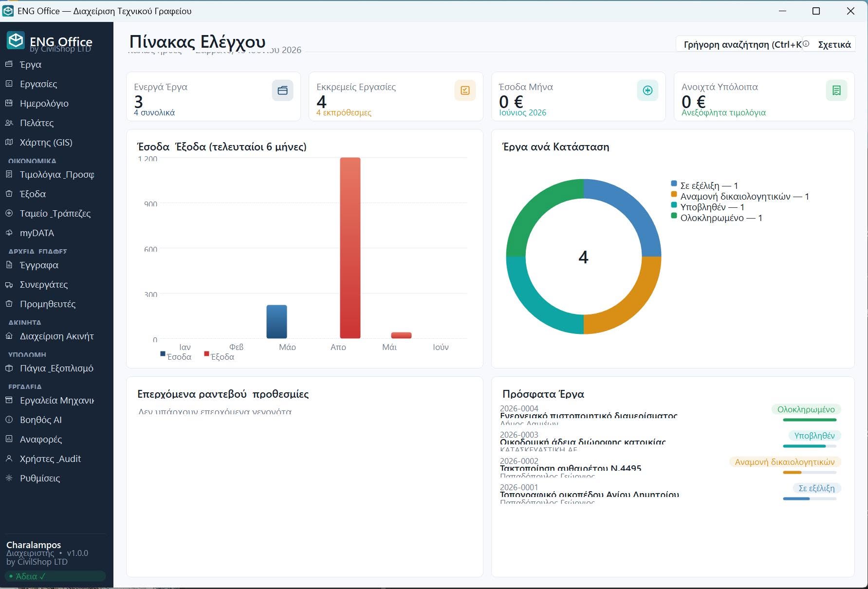Click the blue Σε εξέλιξη legend swatch
Image resolution: width=868 pixels, height=589 pixels.
tap(674, 184)
